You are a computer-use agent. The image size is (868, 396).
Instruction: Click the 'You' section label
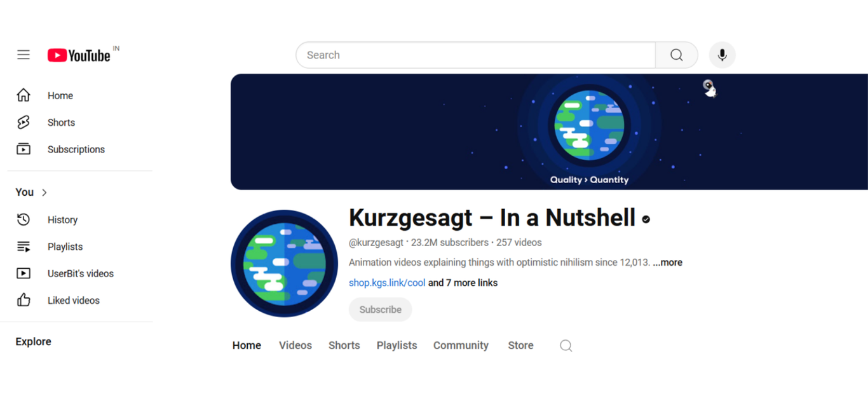pyautogui.click(x=25, y=193)
